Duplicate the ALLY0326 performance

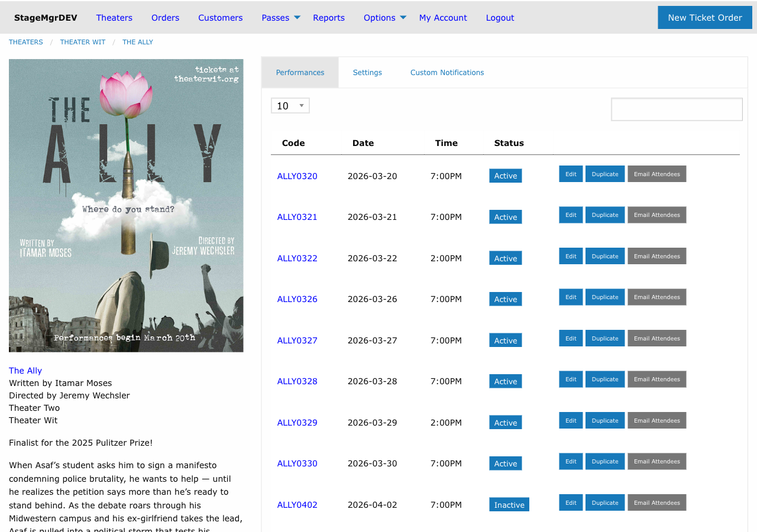[x=605, y=297]
